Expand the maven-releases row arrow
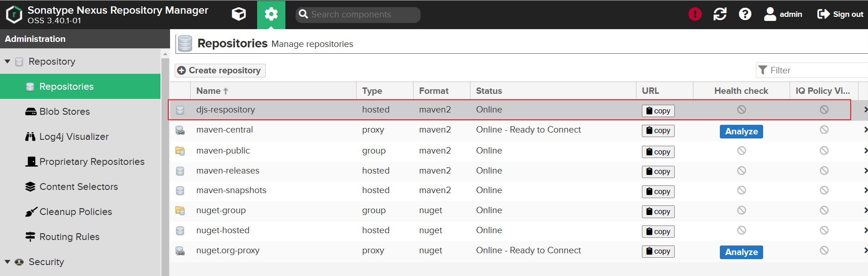The height and width of the screenshot is (276, 868). 865,171
